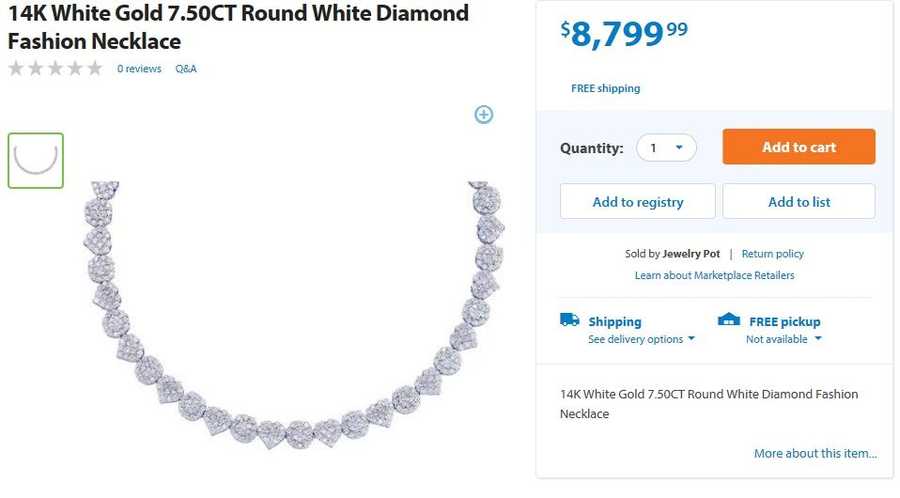Open the 0 reviews link
The image size is (900, 498).
[139, 69]
